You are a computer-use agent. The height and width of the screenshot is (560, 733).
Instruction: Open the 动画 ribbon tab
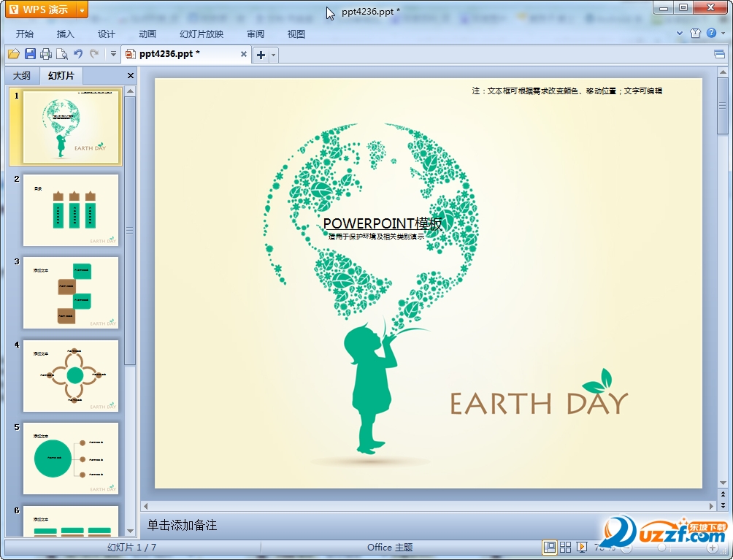coord(147,34)
